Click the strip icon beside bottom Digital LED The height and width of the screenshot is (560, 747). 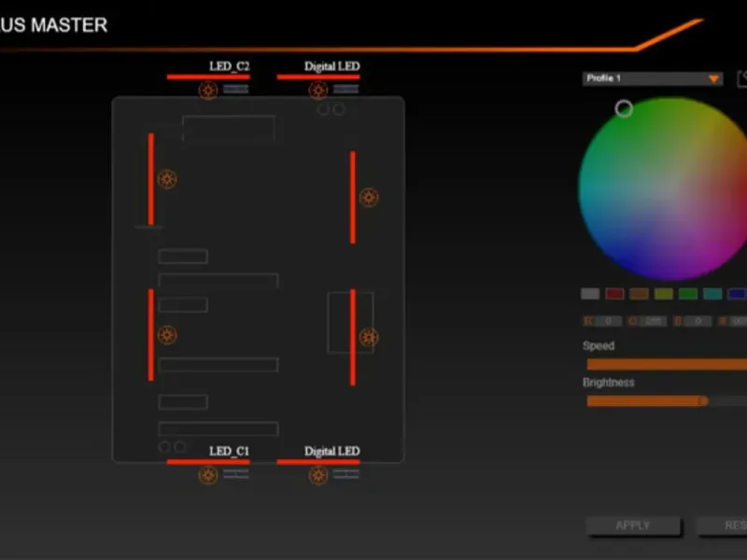click(x=345, y=474)
